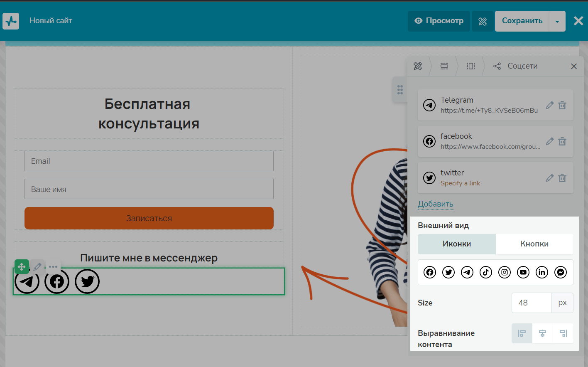The width and height of the screenshot is (588, 367).
Task: Edit the twitter link with pencil
Action: [549, 178]
